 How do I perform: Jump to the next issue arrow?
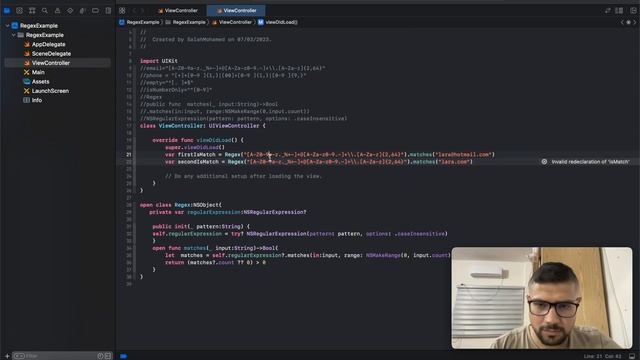pyautogui.click(x=635, y=22)
